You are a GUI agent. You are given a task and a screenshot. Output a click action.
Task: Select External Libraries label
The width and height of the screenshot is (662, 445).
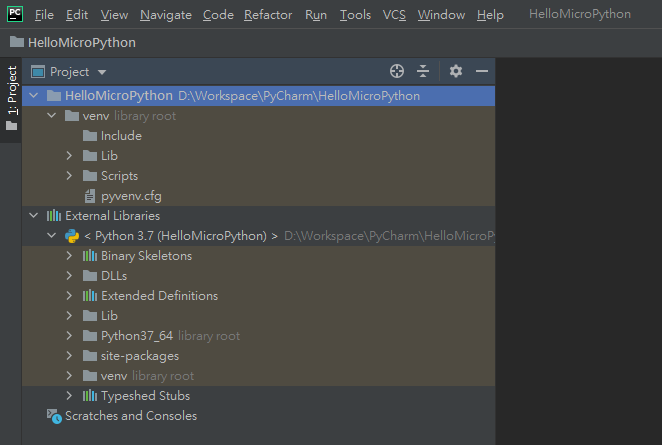tap(112, 216)
